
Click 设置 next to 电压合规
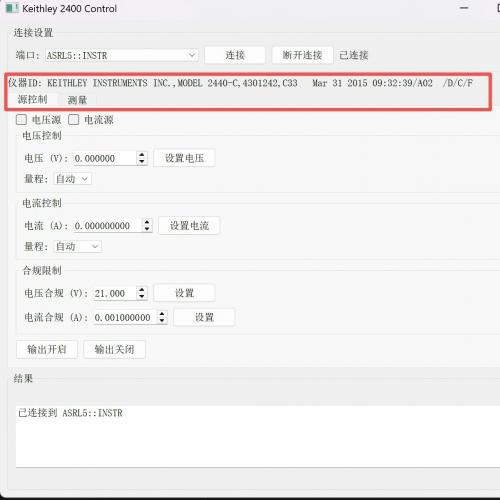pyautogui.click(x=184, y=293)
